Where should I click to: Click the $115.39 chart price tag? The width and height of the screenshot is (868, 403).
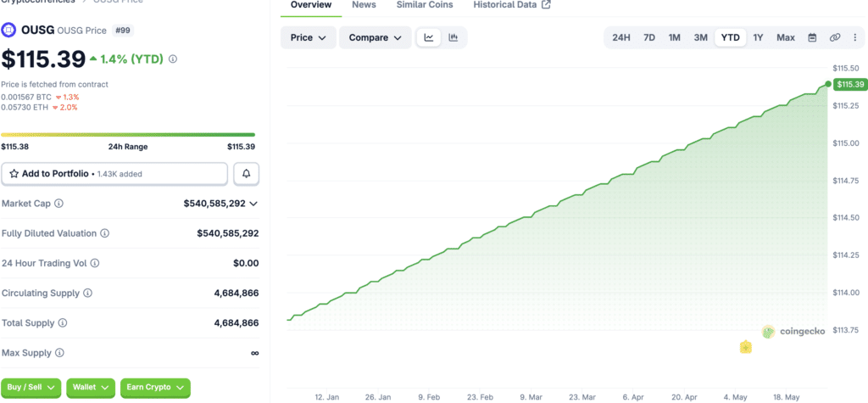(851, 84)
